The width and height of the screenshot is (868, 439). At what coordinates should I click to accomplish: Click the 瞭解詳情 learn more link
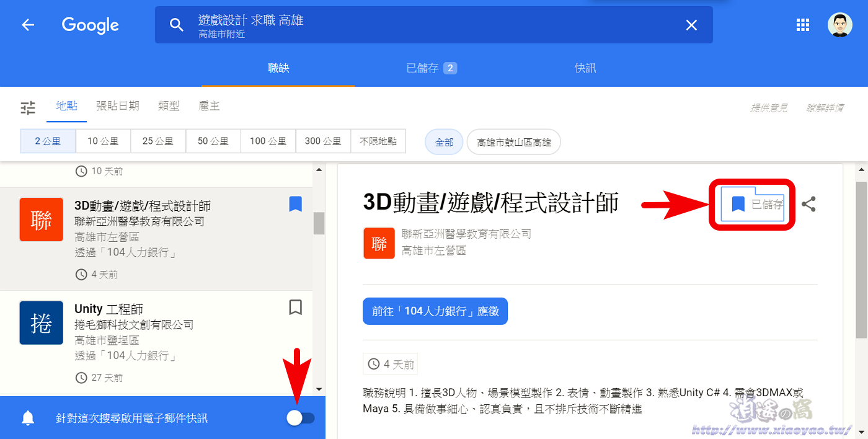825,108
